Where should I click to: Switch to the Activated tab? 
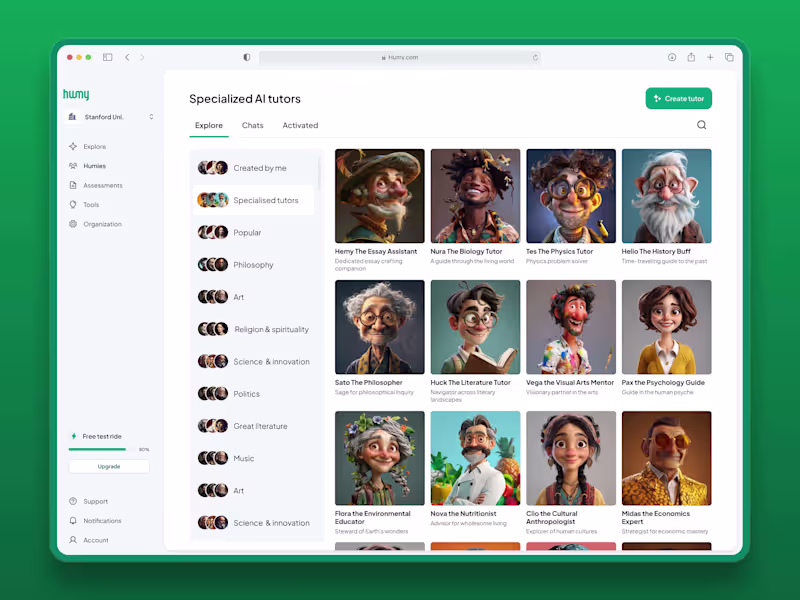pyautogui.click(x=300, y=125)
